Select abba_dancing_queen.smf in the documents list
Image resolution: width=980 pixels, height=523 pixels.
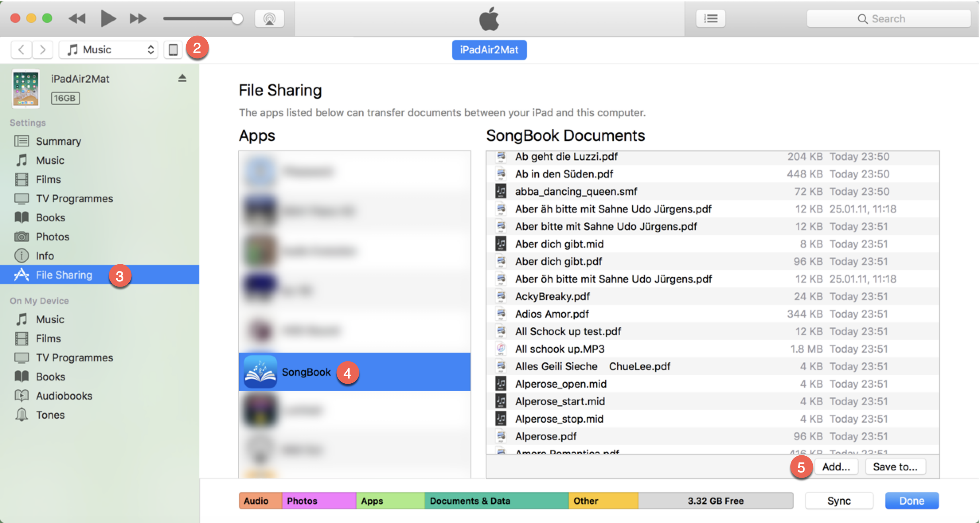click(x=576, y=191)
